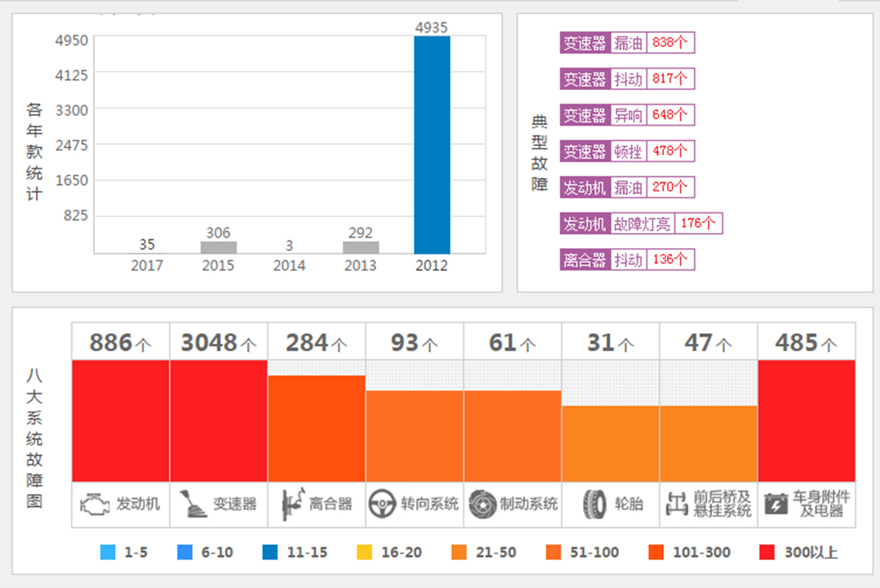Click the gear shift icon beside 变速器
880x588 pixels.
click(193, 504)
